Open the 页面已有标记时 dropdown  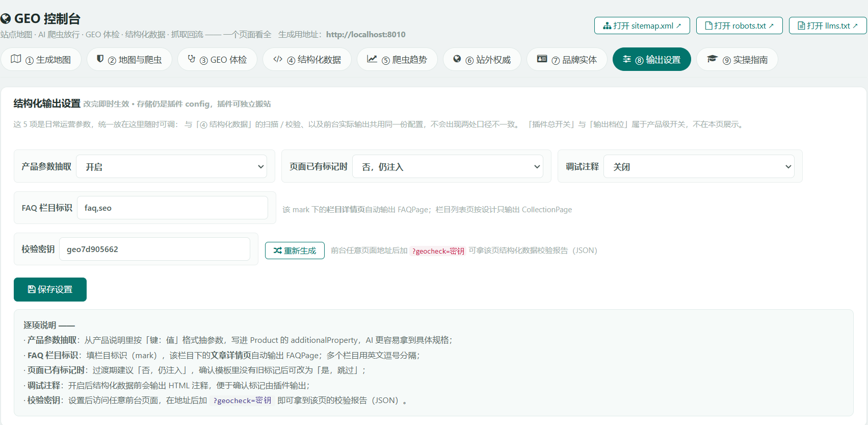[448, 166]
